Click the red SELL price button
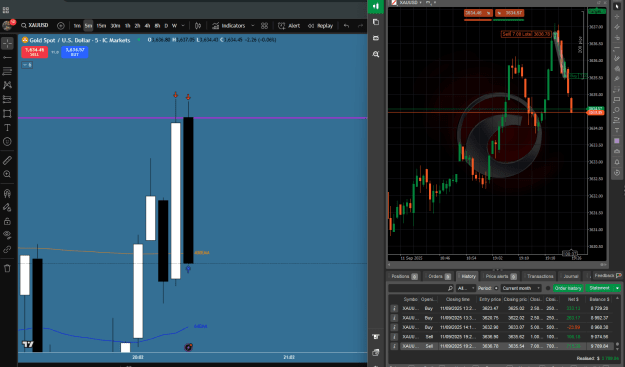This screenshot has height=367, width=625. tap(35, 52)
